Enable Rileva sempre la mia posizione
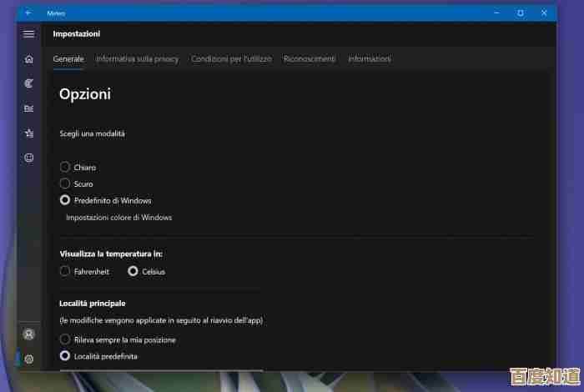Screen dimensions: 584x392 coord(65,339)
